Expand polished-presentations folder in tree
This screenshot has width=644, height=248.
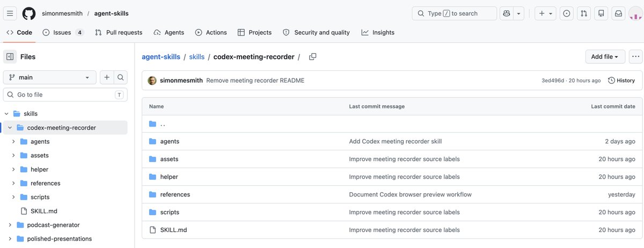coord(10,239)
